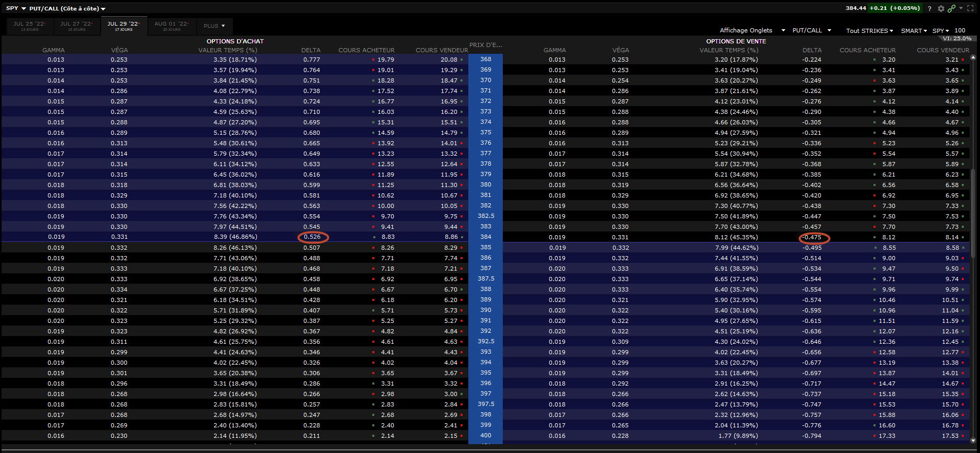Screen dimensions: 980x453
Task: Click the green chain link icon
Action: pos(951,8)
